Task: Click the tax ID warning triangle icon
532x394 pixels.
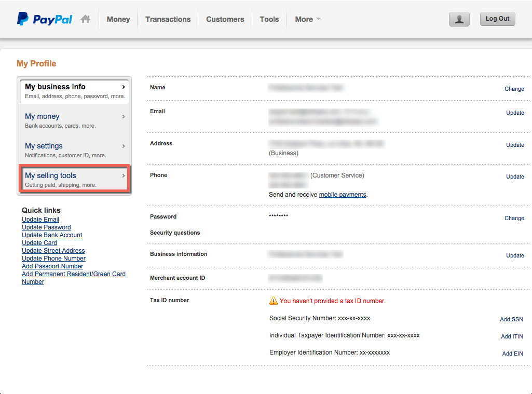Action: (273, 301)
